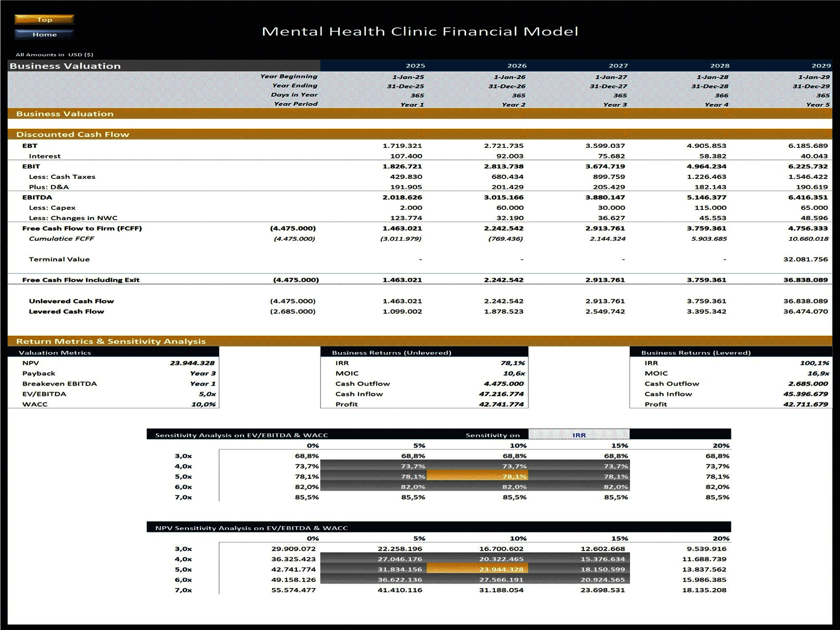Click the 2029 EBITDA value 6.416.351
Image resolution: width=840 pixels, height=630 pixels.
(808, 197)
